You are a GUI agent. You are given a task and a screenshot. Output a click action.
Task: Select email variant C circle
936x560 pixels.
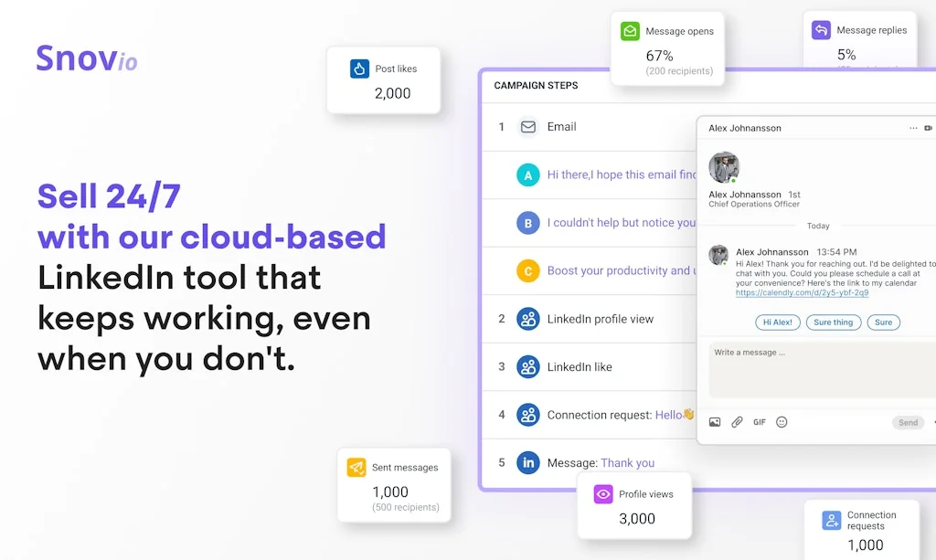tap(527, 270)
